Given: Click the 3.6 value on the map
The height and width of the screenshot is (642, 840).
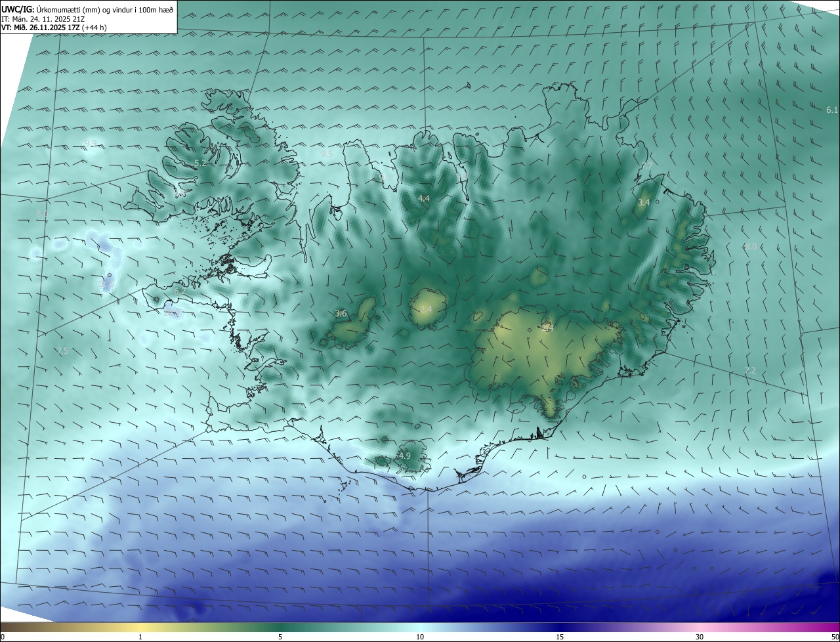Looking at the screenshot, I should point(341,314).
